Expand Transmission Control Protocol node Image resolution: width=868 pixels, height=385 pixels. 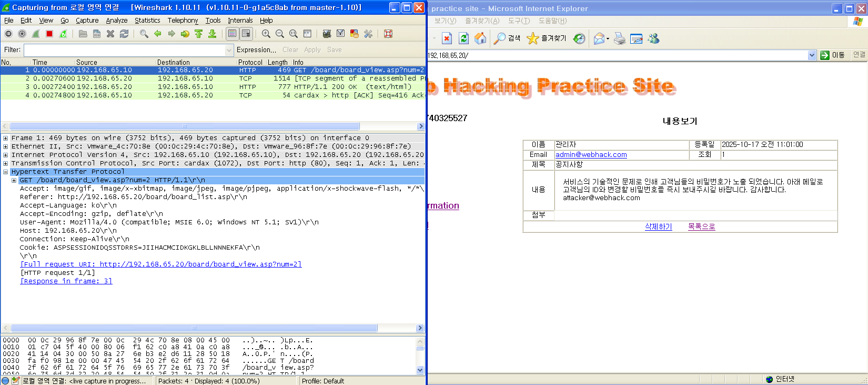[5, 163]
